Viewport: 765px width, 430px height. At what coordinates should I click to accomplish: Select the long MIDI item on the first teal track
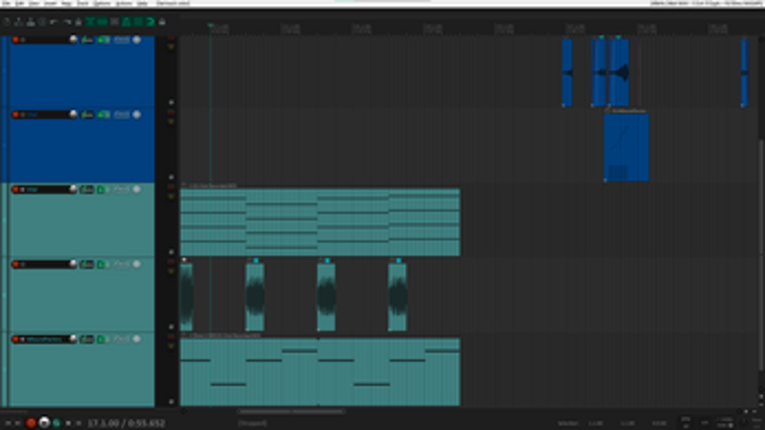coord(320,222)
